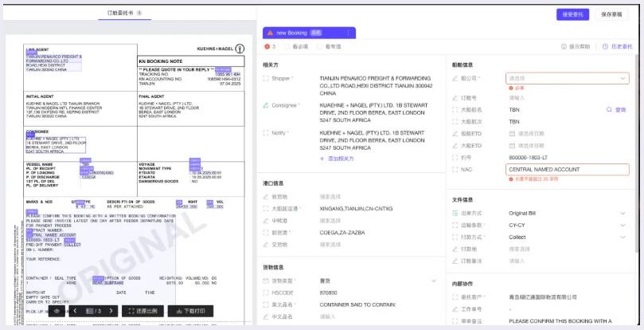Enable the 看必填 checkbox
644x330 pixels.
pyautogui.click(x=287, y=47)
